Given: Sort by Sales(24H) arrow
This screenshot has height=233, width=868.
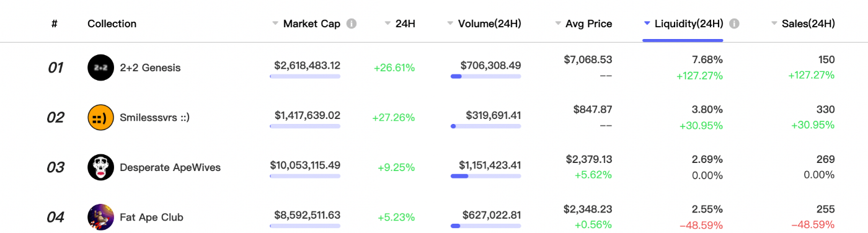Looking at the screenshot, I should click(774, 24).
